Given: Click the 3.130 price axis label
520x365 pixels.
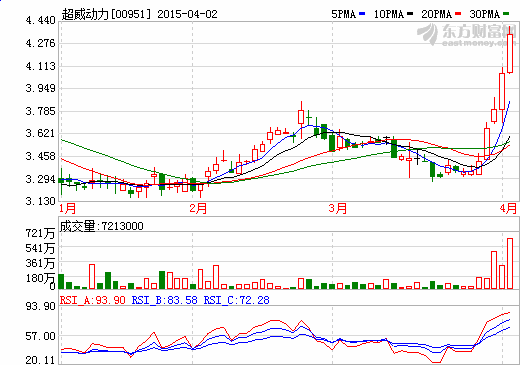Looking at the screenshot, I should [x=41, y=201].
